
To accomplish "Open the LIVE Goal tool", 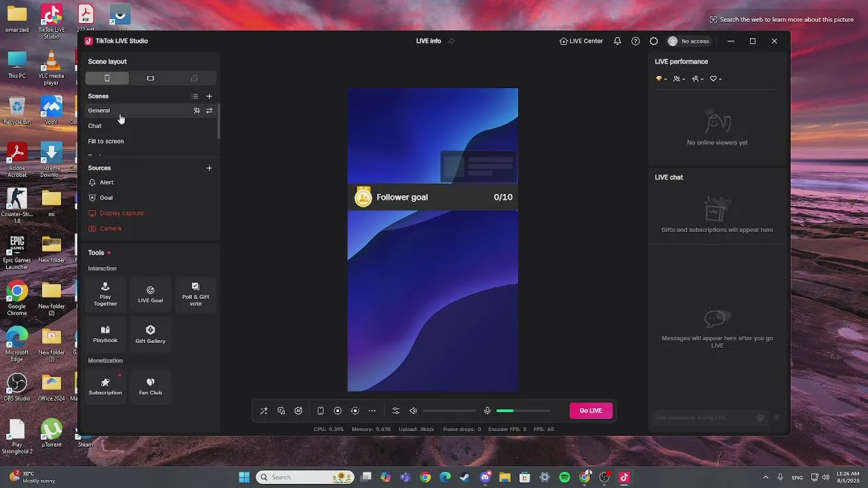I will point(151,295).
